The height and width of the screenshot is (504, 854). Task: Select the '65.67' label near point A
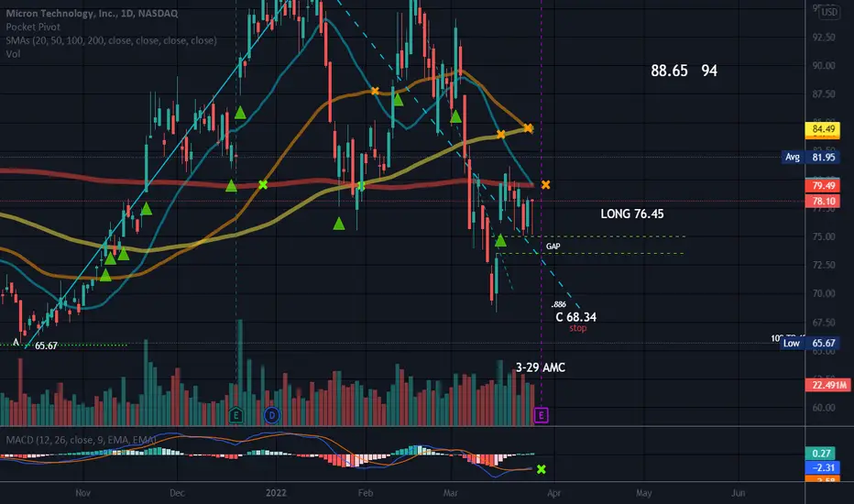47,346
